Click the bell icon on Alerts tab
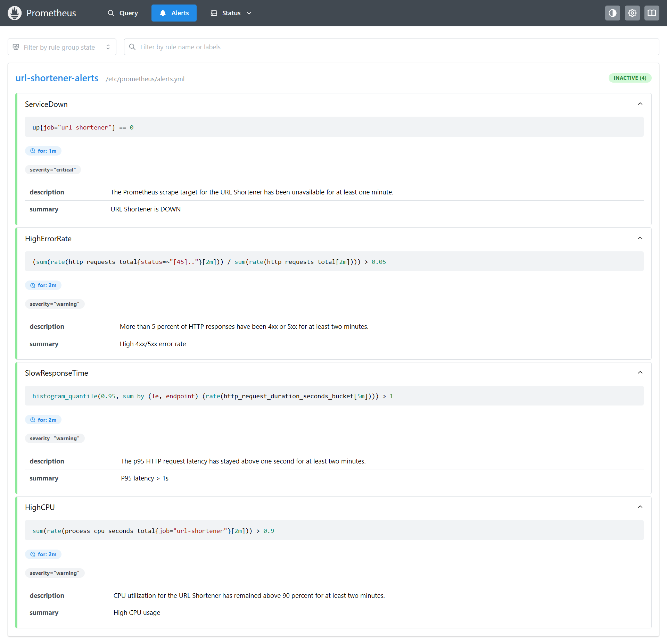 pos(163,13)
